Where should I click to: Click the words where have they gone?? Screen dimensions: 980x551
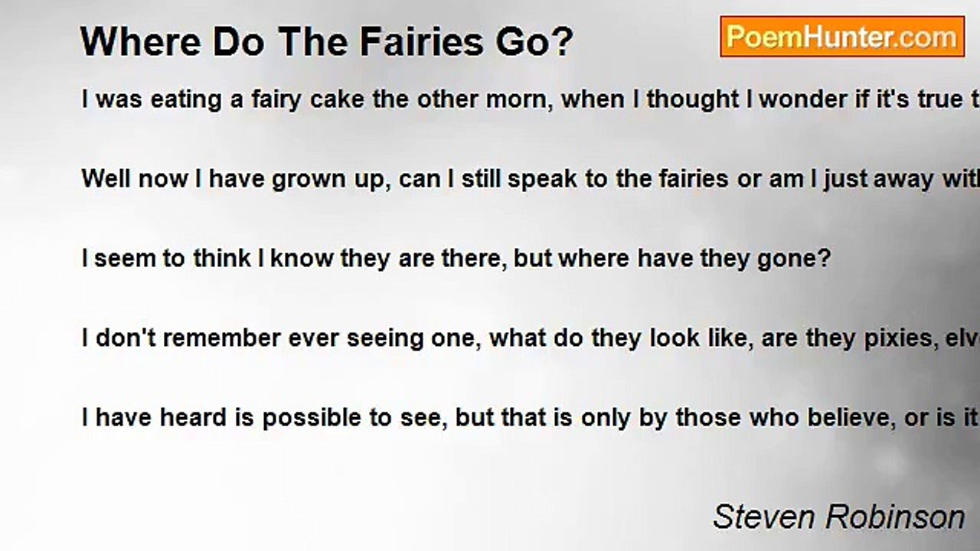pos(695,259)
